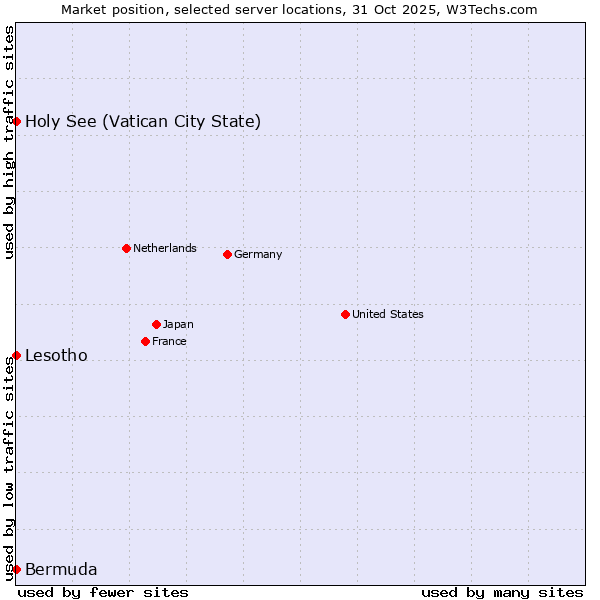Screen dimensions: 600x600
Task: Click the Lesotho text label
Action: tap(56, 356)
